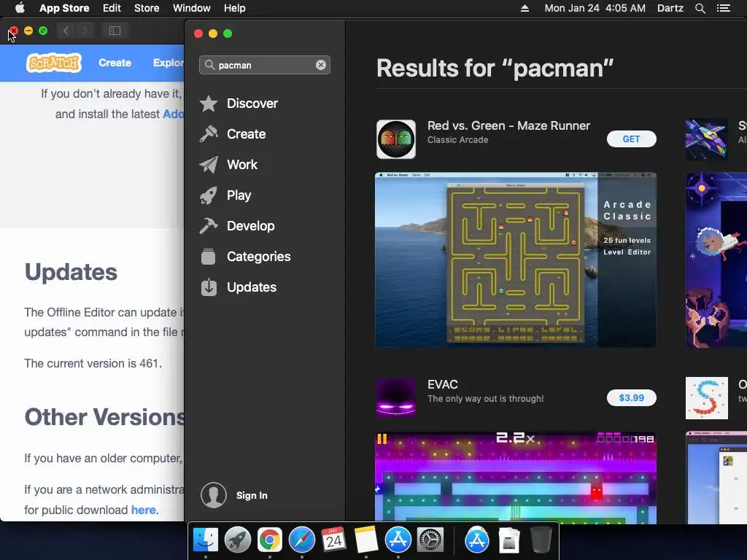Open Notification Center in menu bar
This screenshot has width=747, height=560.
[724, 8]
